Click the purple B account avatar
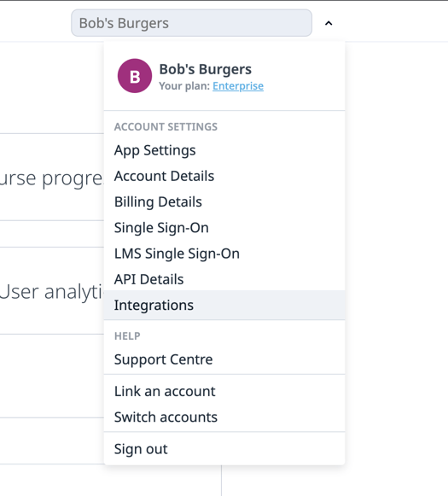 135,76
